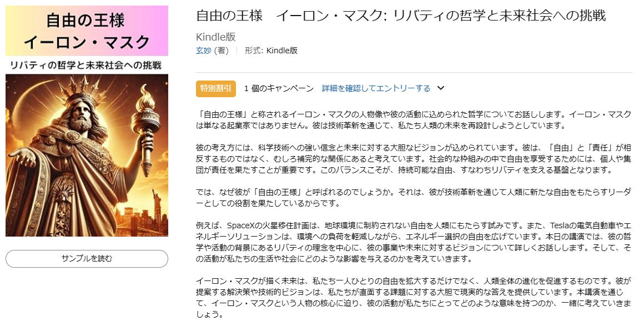Viewport: 644px width, 326px height.
Task: Click paragraph beginning では、なぜ彼が
Action: tap(413, 198)
